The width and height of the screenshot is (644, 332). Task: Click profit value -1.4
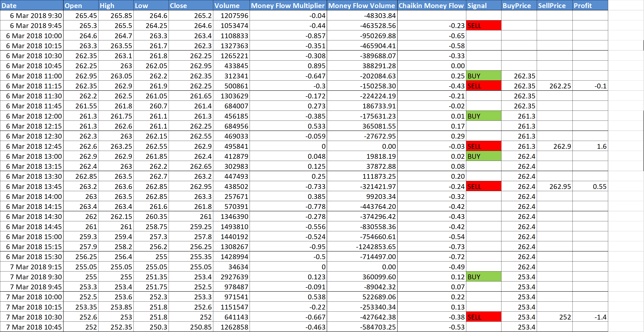tap(590, 317)
